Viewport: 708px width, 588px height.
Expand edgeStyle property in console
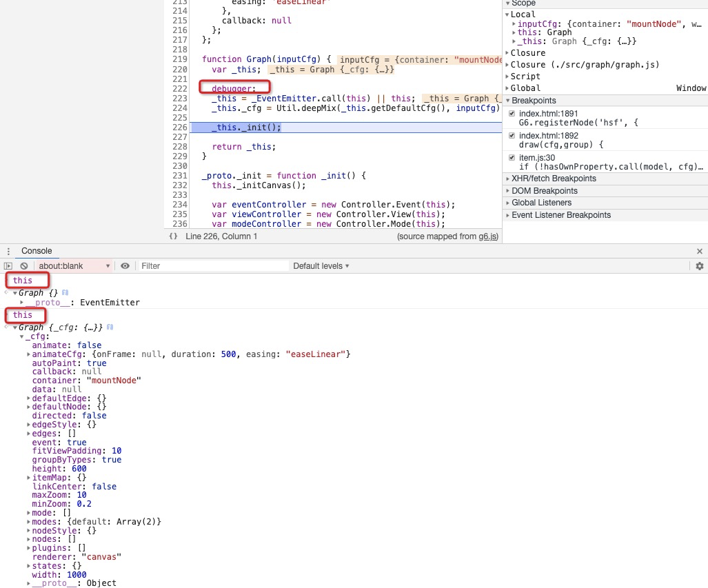tap(28, 425)
